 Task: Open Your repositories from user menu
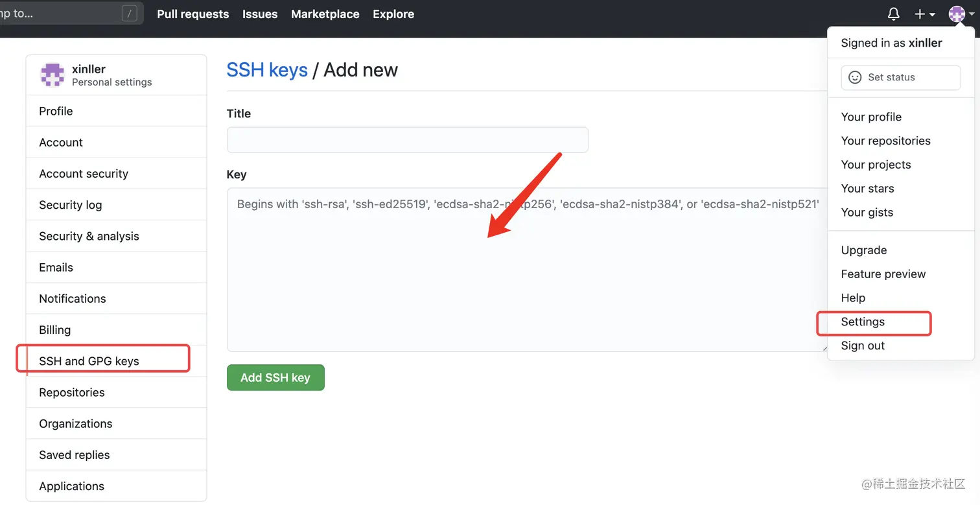[x=900, y=141]
